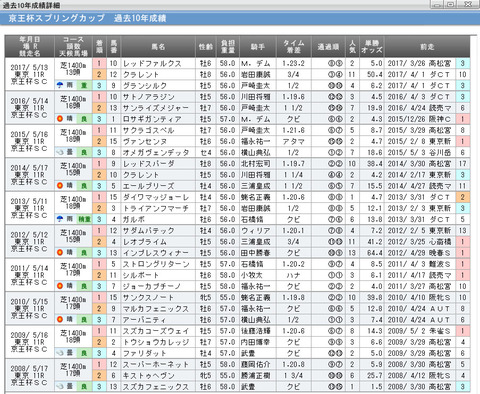Select horse name グランシルク

pyautogui.click(x=145, y=86)
